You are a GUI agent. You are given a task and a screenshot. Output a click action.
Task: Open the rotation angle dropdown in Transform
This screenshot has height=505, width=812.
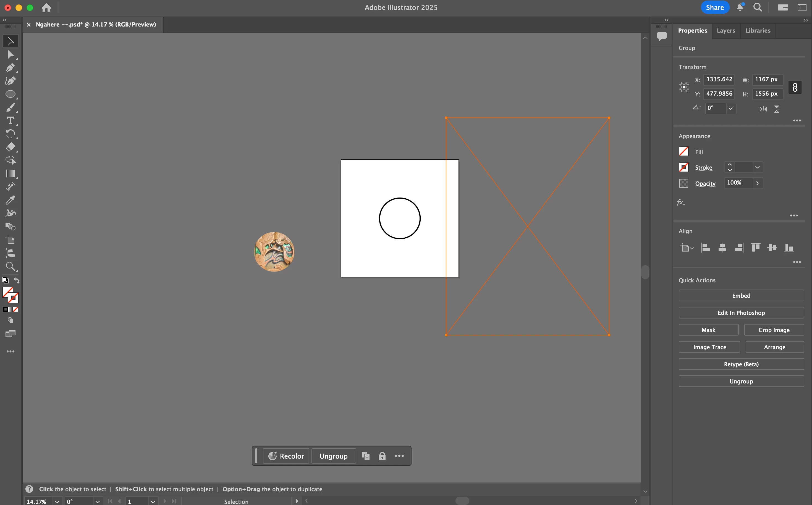tap(730, 109)
